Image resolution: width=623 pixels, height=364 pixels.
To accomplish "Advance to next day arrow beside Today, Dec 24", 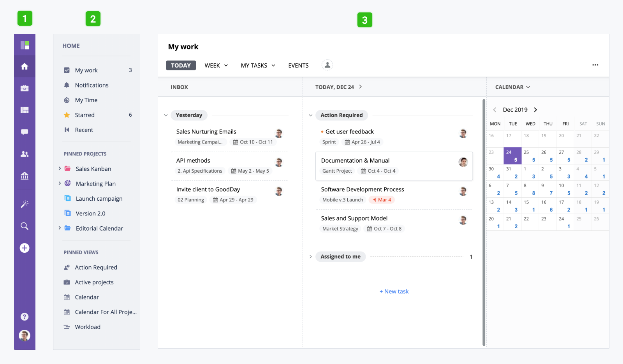I will click(360, 87).
